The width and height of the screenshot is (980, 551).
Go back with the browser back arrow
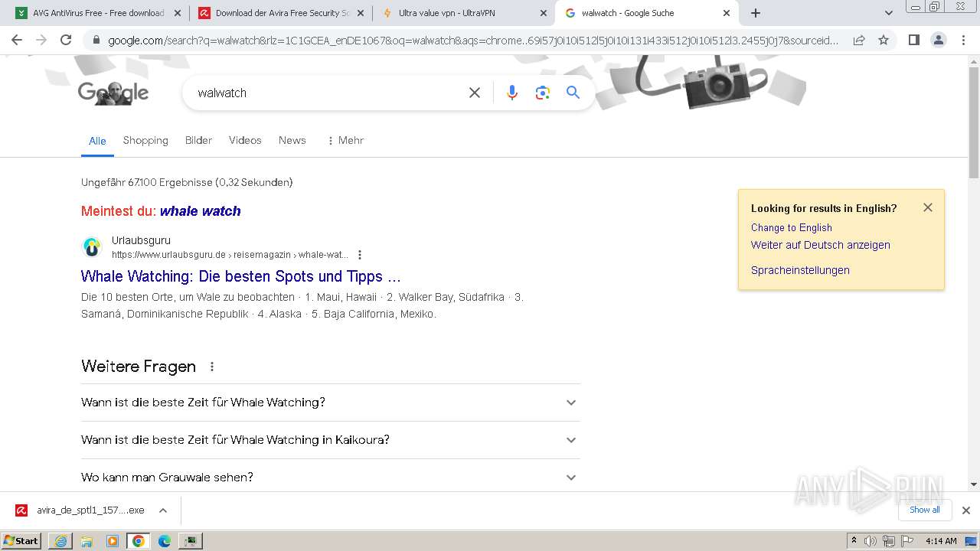pos(16,41)
